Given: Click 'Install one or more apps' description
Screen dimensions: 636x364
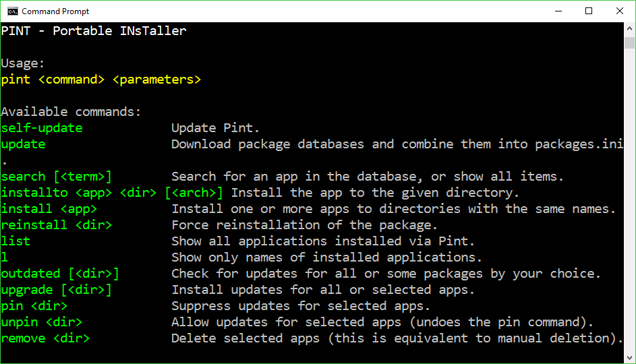Looking at the screenshot, I should pyautogui.click(x=393, y=209).
